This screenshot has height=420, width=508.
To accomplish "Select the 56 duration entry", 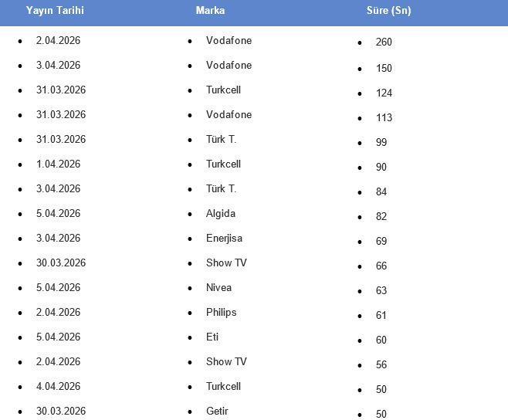I will click(381, 364).
